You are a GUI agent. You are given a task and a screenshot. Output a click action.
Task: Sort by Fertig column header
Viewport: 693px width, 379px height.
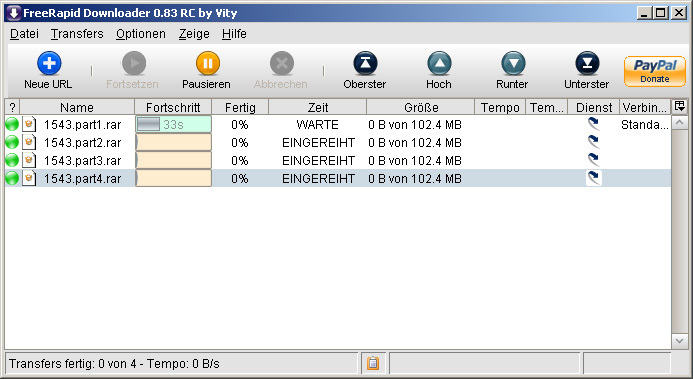click(x=240, y=107)
